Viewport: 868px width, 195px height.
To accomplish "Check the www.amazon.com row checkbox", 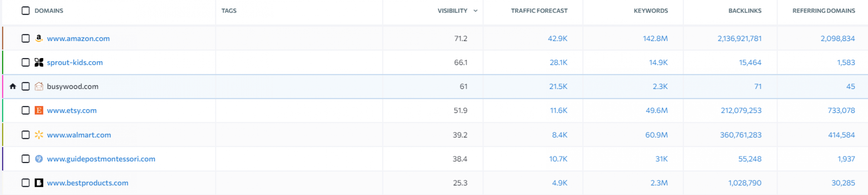I will tap(25, 38).
